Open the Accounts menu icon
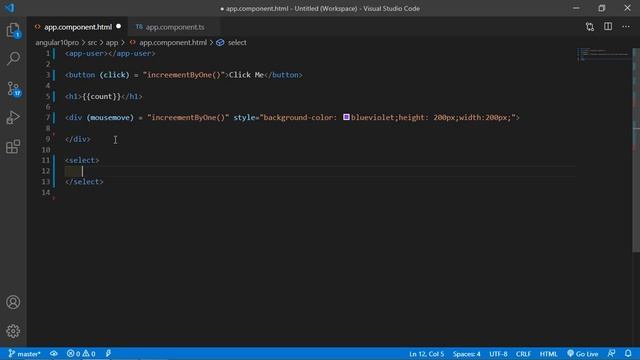Viewport: 640px width, 360px height. (x=13, y=302)
